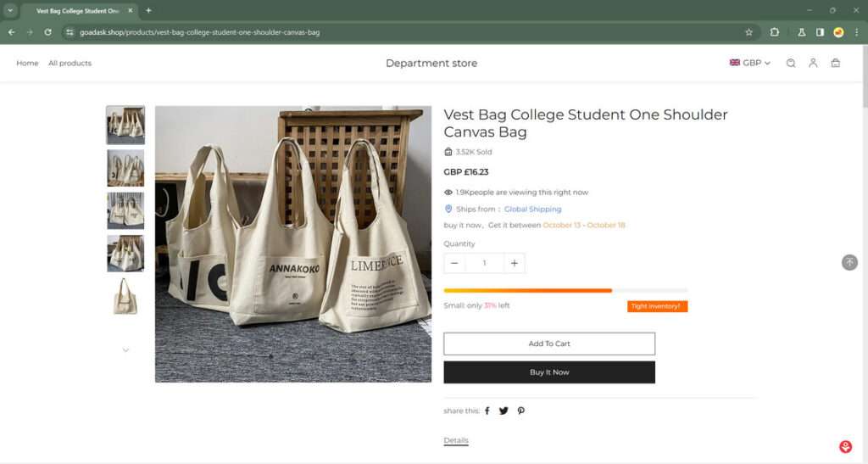This screenshot has width=868, height=464.
Task: Expand more thumbnails with the down chevron
Action: coord(125,349)
